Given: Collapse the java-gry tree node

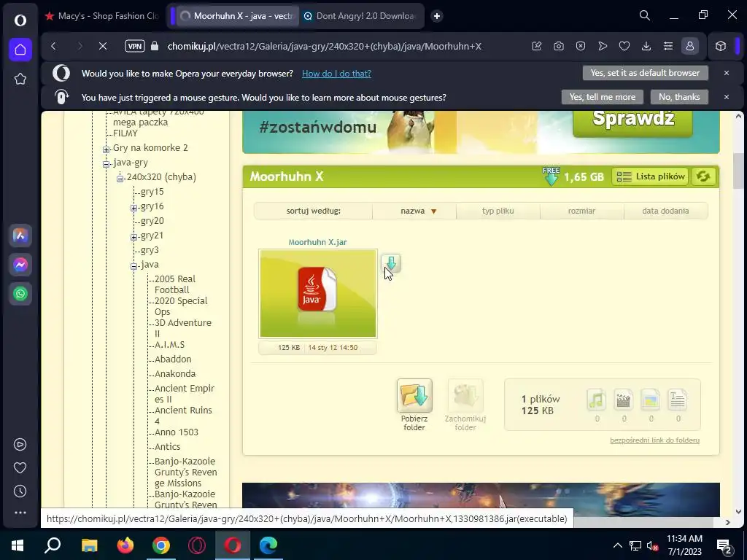Looking at the screenshot, I should coord(106,164).
